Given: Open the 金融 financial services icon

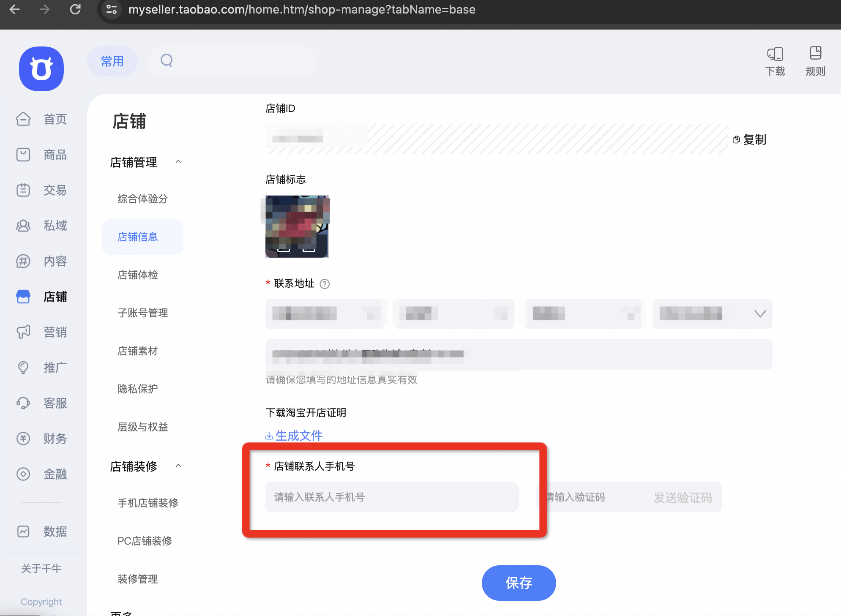Looking at the screenshot, I should pos(23,474).
